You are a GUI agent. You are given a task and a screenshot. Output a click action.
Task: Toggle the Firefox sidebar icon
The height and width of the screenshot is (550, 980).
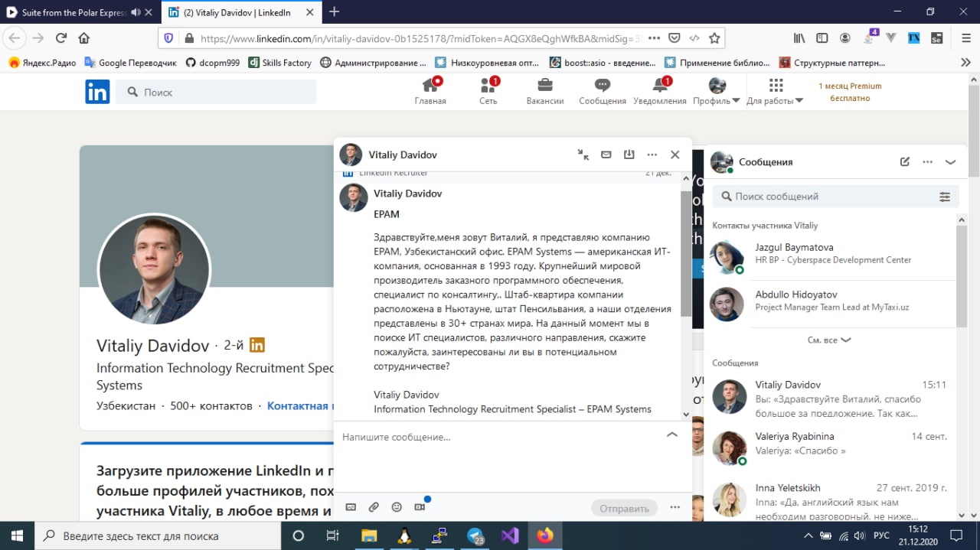(822, 37)
